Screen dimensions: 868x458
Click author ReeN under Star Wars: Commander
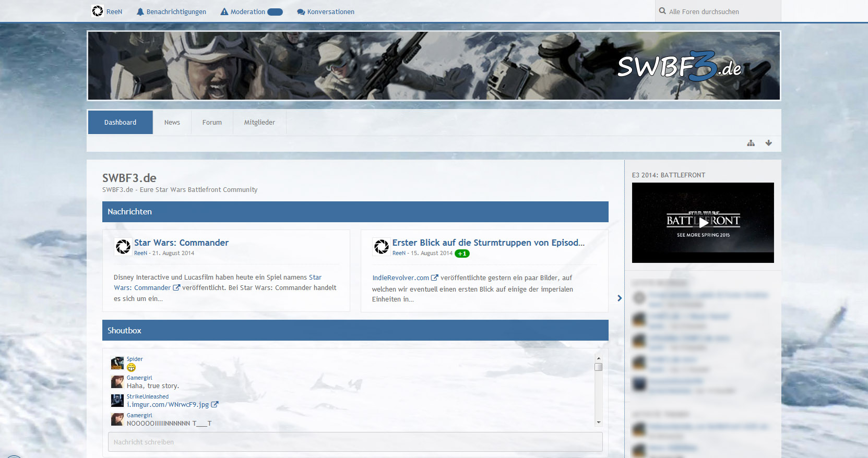[x=140, y=253]
